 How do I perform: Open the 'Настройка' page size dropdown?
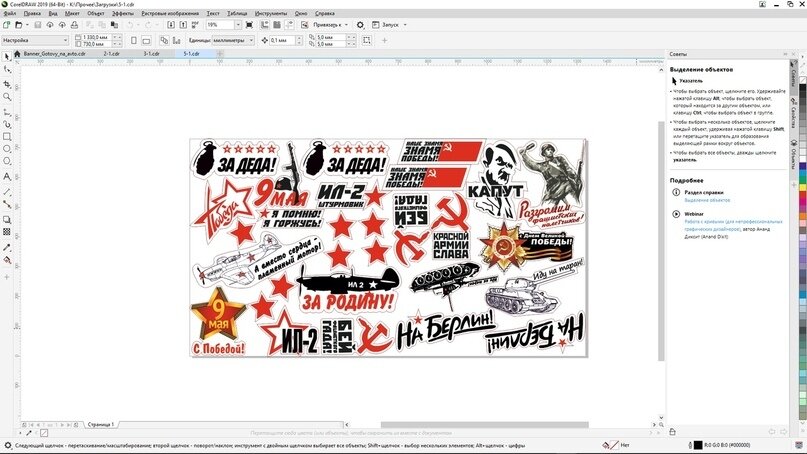point(34,40)
